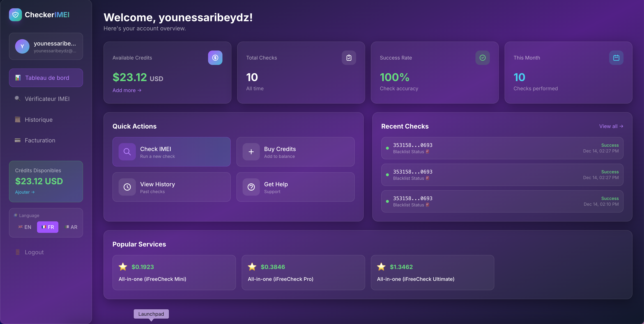The width and height of the screenshot is (644, 324).
Task: Click the calendar icon in This Month card
Action: click(x=616, y=58)
